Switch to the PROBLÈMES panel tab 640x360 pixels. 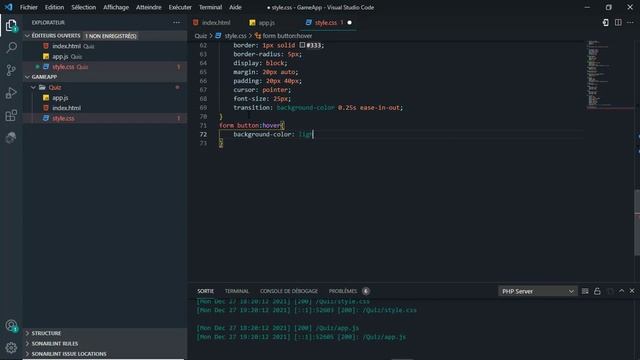click(x=343, y=291)
